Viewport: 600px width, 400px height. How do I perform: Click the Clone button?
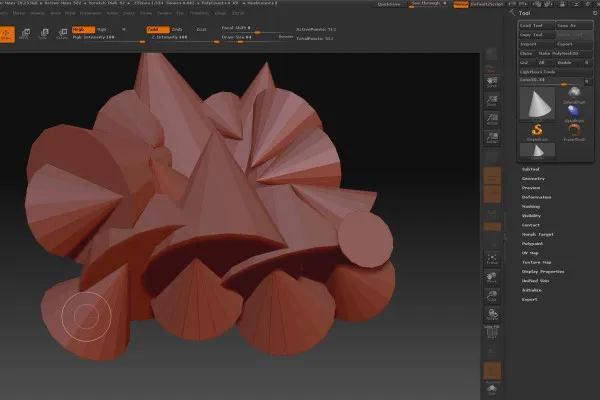point(527,53)
